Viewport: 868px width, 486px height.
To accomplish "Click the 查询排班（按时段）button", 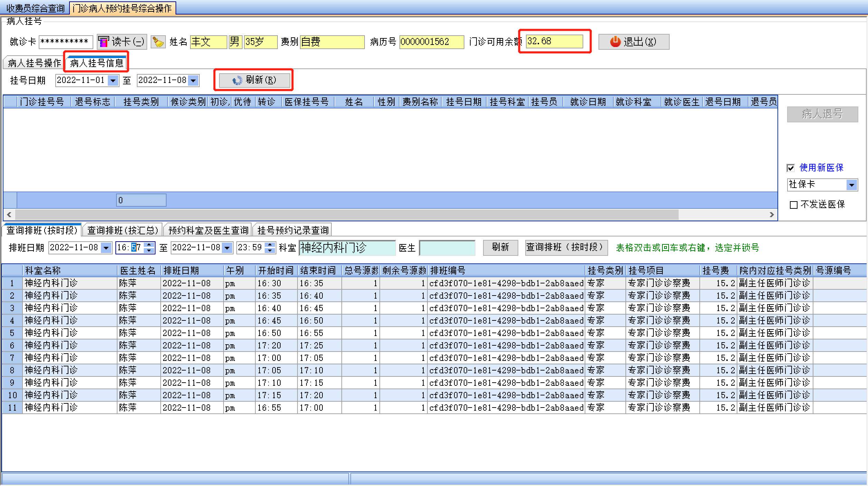I will 566,247.
